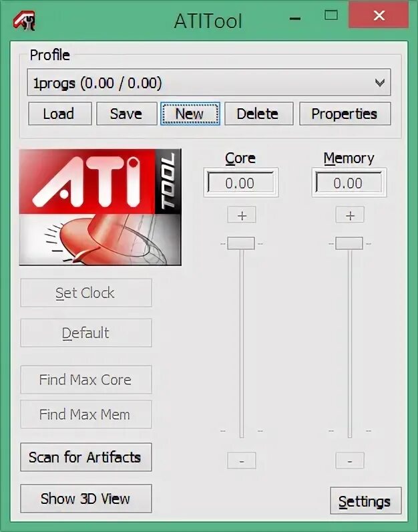Delete the selected profile
Screen dimensions: 418x532
pos(258,114)
